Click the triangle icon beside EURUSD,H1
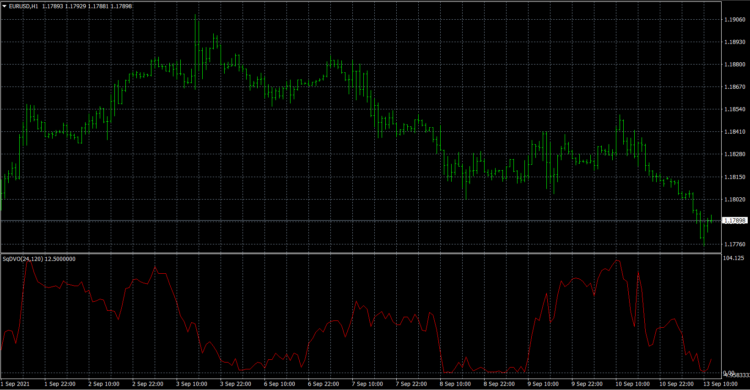Screen dimensions: 750x390 click(5, 6)
